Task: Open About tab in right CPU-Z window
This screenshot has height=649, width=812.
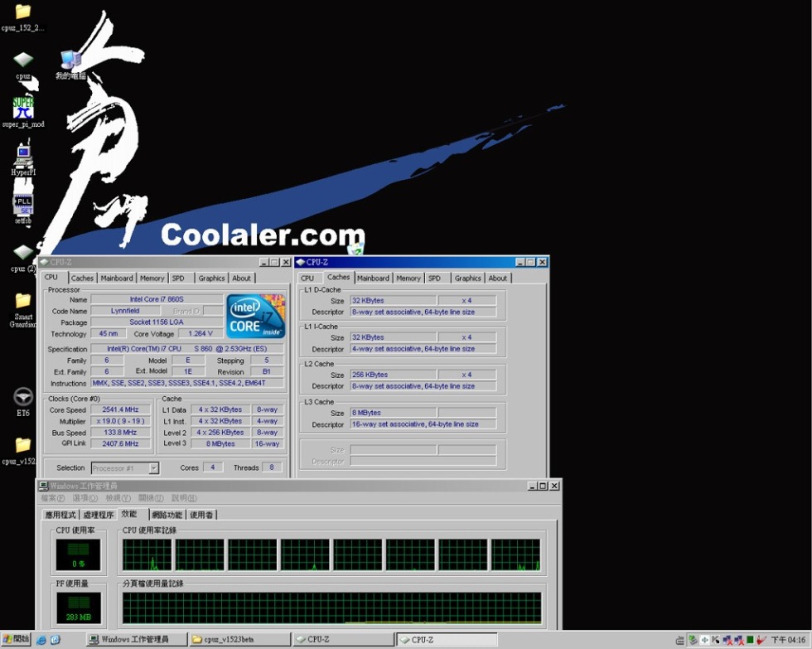Action: 498,278
